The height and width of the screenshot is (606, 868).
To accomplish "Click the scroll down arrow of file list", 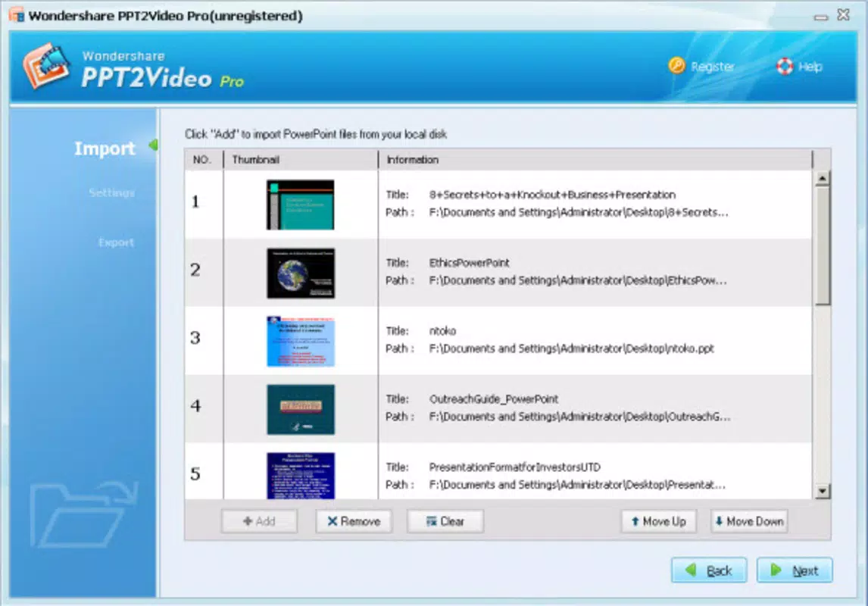I will click(822, 492).
